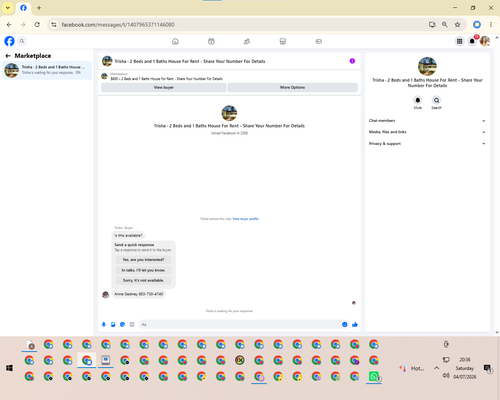Click the marketplace listing title with price in chat
Image resolution: width=500 pixels, height=400 pixels.
point(167,79)
